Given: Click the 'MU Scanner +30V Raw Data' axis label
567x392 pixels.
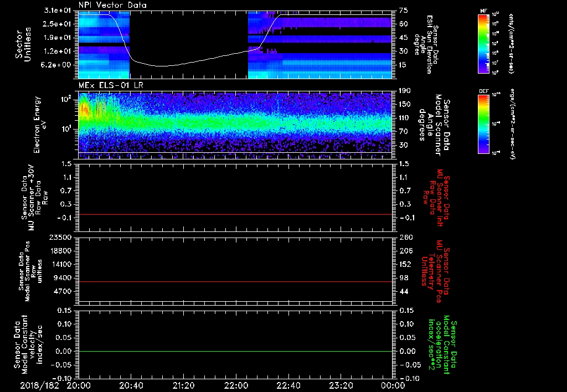Looking at the screenshot, I should [x=35, y=198].
